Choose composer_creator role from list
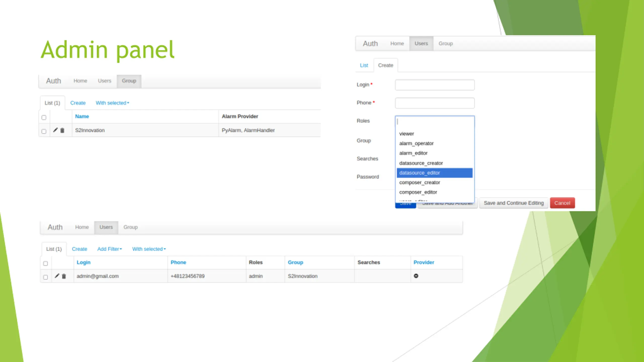The width and height of the screenshot is (644, 362). click(x=434, y=183)
